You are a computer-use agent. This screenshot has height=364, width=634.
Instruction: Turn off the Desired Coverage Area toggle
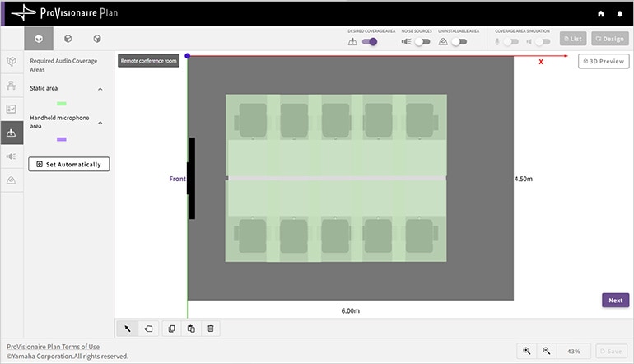pos(370,41)
